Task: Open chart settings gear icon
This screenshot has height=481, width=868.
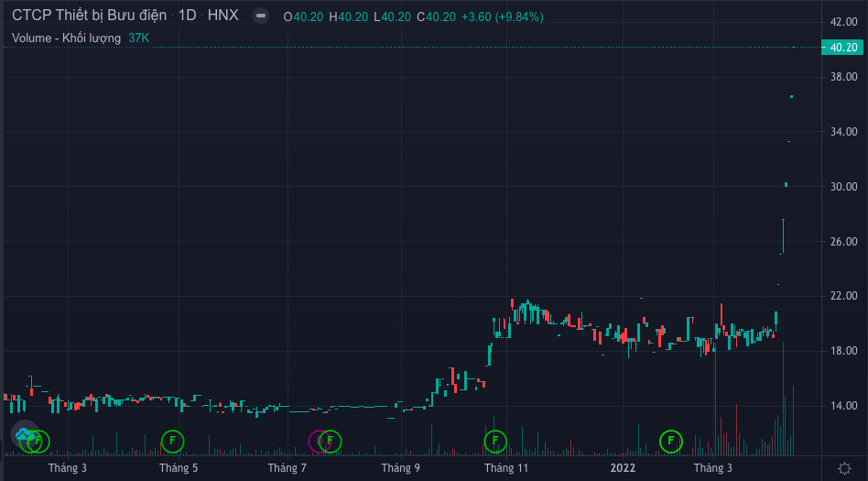Action: click(844, 468)
